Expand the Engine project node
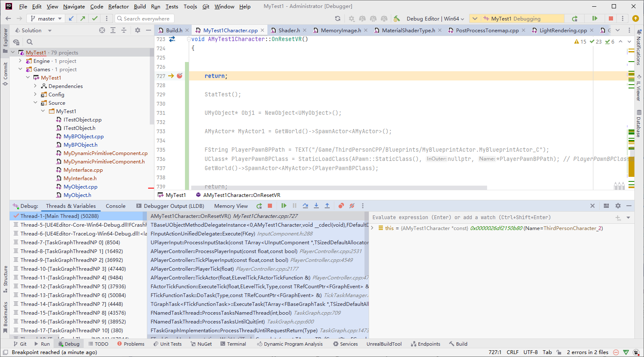 pyautogui.click(x=20, y=61)
